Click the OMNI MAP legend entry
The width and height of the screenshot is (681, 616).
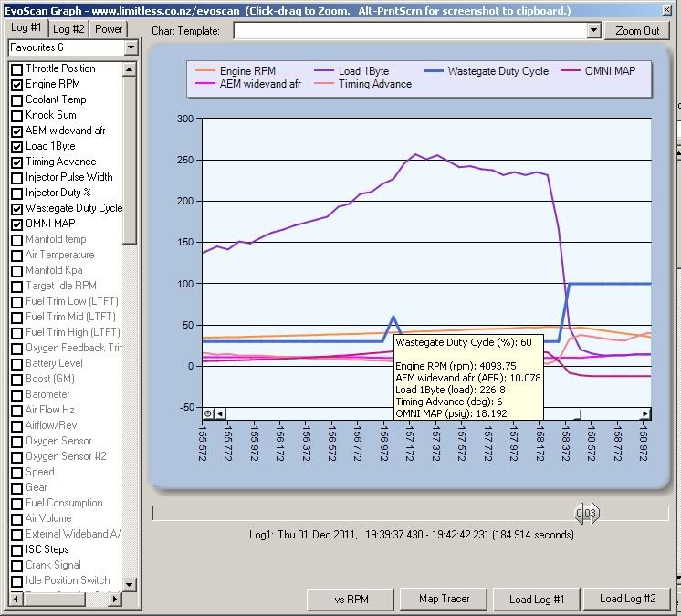click(x=611, y=70)
